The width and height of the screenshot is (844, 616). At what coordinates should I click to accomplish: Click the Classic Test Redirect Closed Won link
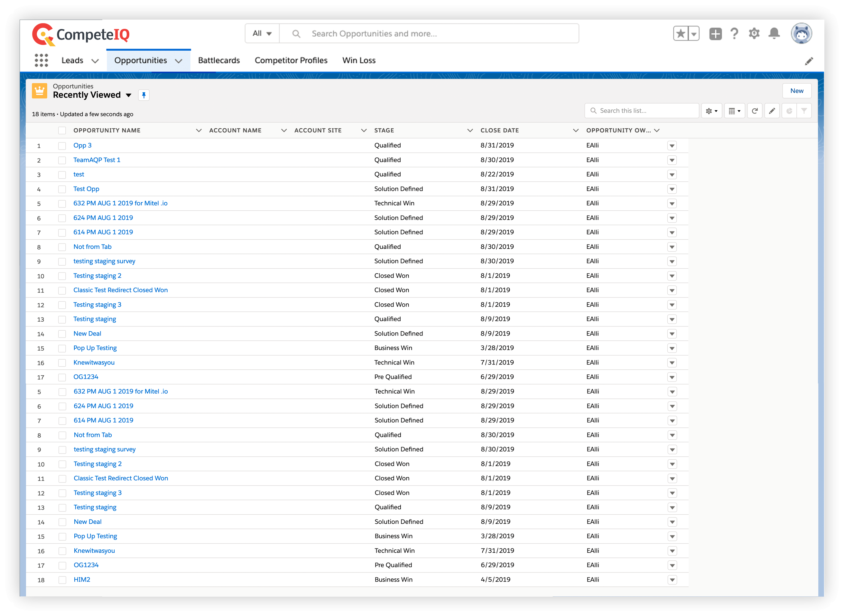(120, 290)
